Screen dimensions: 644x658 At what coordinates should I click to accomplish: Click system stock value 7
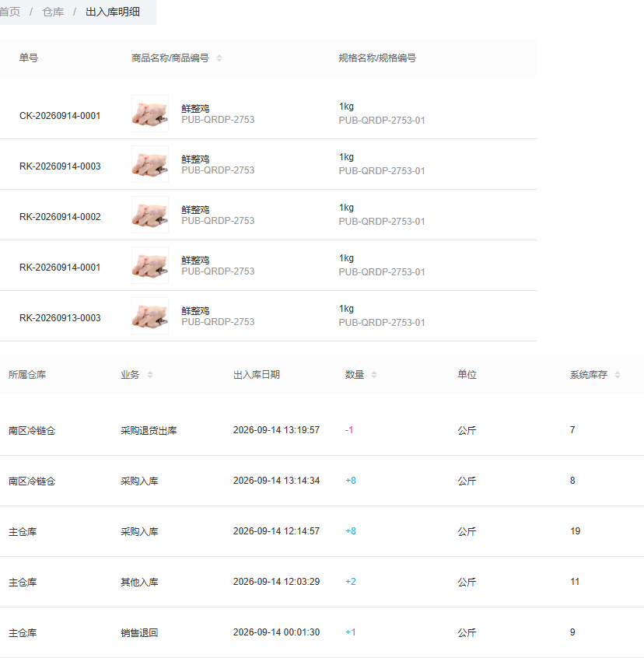point(572,430)
